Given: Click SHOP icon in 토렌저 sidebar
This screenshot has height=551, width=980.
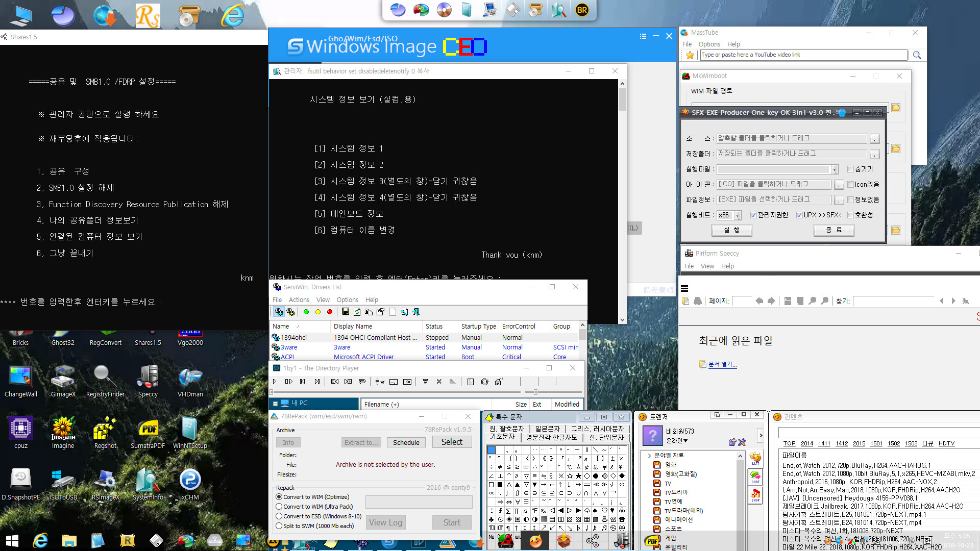Looking at the screenshot, I should click(755, 495).
